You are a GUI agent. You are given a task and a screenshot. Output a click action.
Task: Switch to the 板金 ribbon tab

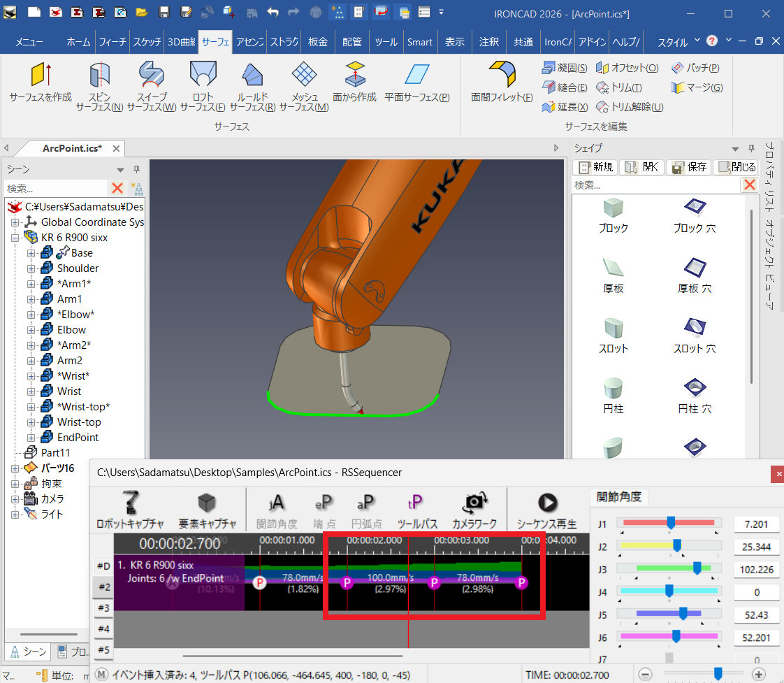coord(317,42)
